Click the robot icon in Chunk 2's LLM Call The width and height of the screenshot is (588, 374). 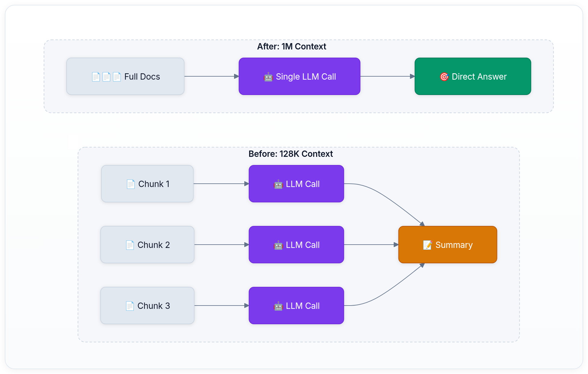click(x=278, y=245)
